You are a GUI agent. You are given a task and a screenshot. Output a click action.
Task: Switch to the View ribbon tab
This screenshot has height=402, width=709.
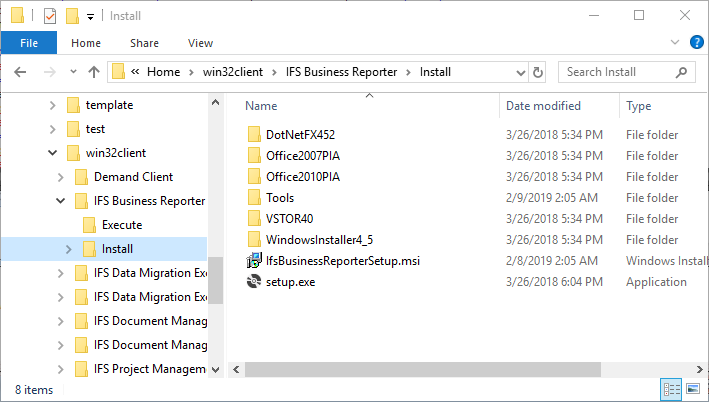point(200,43)
